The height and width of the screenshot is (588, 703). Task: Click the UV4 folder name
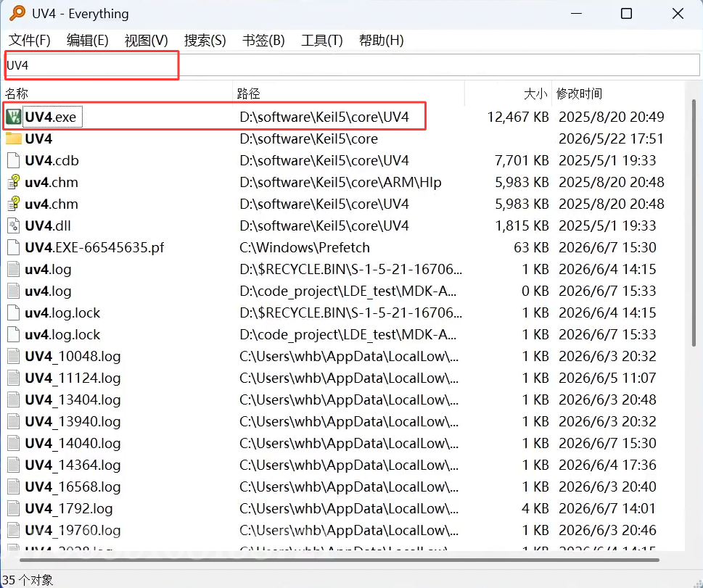coord(38,138)
